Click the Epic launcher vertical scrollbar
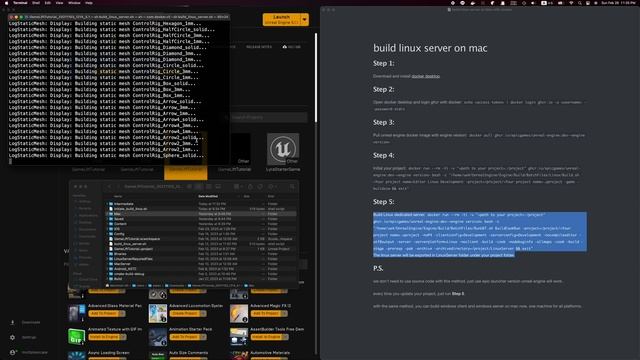640x360 pixels. 316,78
